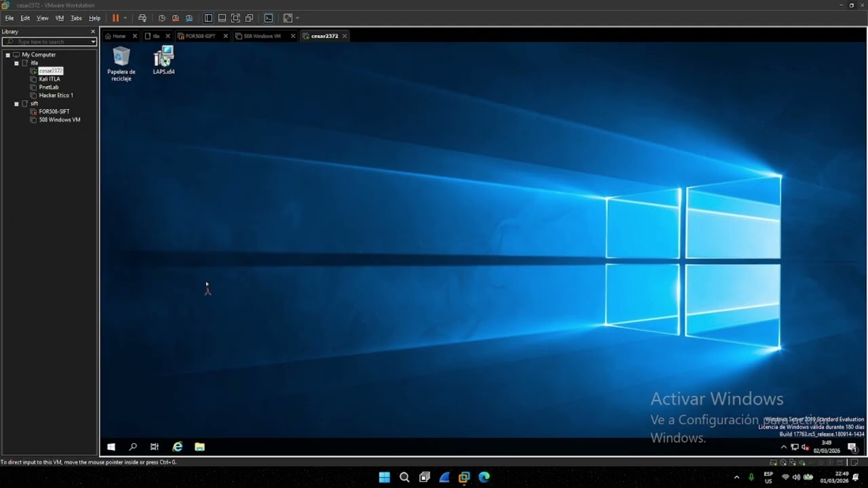Open the View menu
The width and height of the screenshot is (868, 488).
(43, 18)
